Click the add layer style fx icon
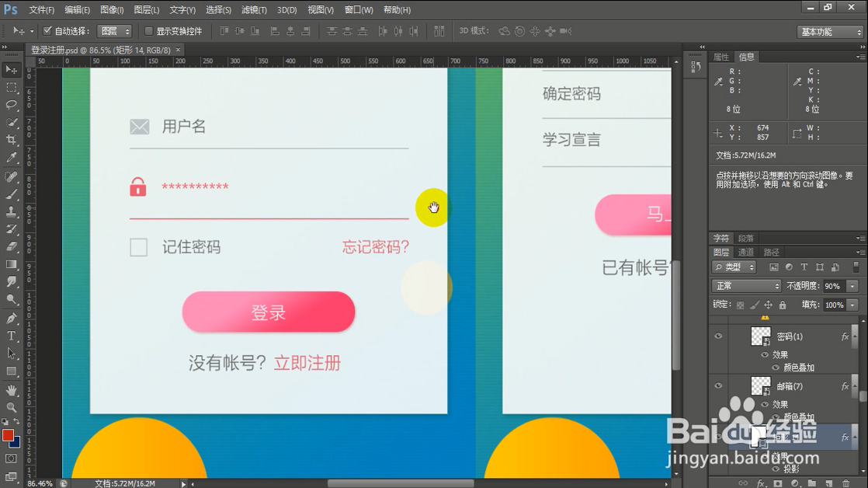Image resolution: width=868 pixels, height=488 pixels. pyautogui.click(x=761, y=483)
